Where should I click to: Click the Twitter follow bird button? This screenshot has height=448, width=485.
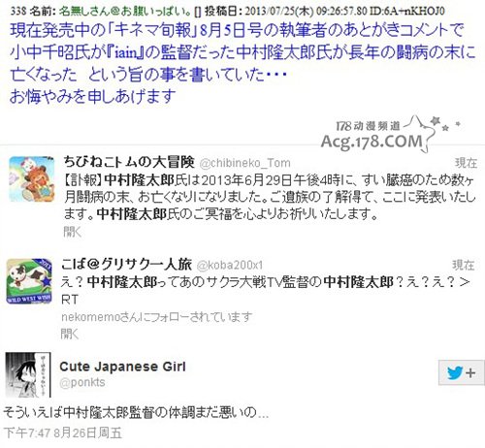(462, 372)
